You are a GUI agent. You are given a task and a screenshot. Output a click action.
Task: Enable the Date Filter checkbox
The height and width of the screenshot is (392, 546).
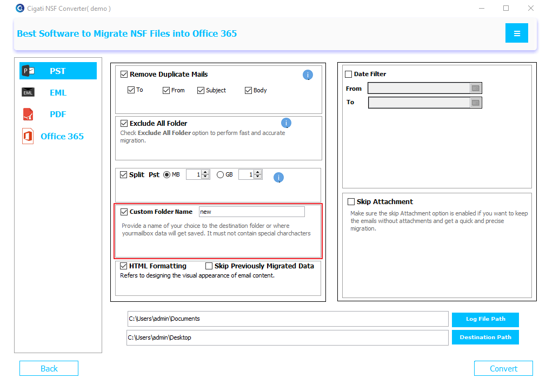(348, 74)
